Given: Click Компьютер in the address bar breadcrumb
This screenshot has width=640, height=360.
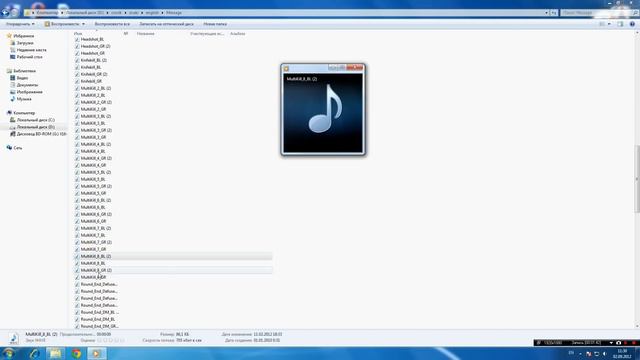Looking at the screenshot, I should pos(47,13).
